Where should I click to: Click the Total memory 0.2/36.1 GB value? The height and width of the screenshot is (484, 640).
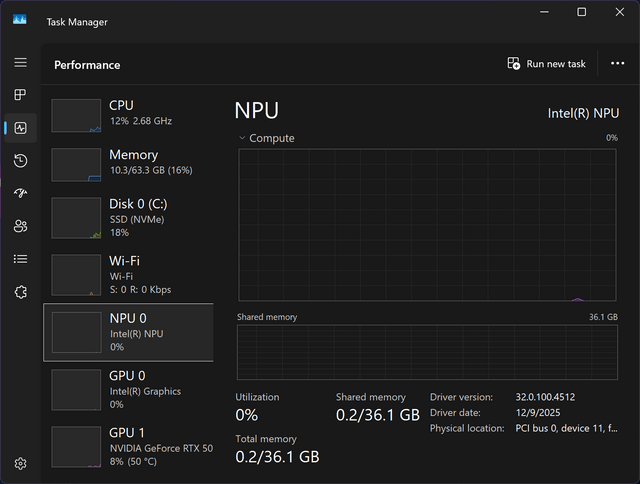(x=277, y=457)
